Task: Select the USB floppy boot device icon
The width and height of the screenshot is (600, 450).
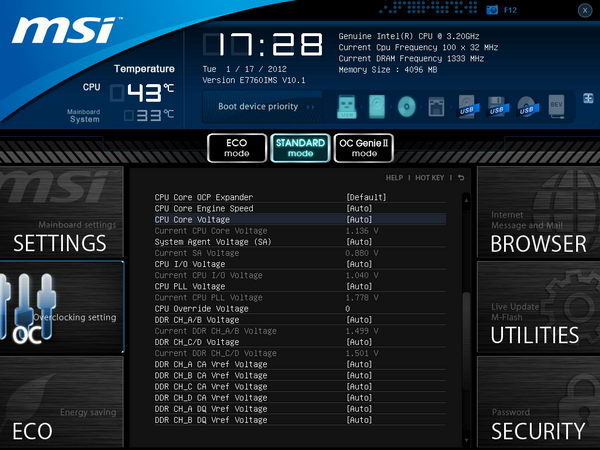Action: [x=498, y=106]
